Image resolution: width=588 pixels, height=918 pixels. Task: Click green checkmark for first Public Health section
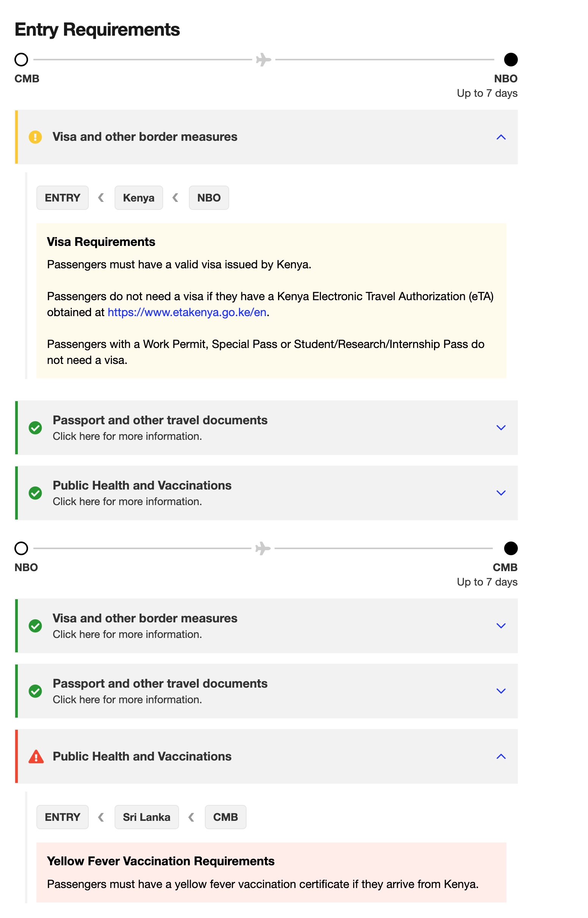[x=36, y=493]
